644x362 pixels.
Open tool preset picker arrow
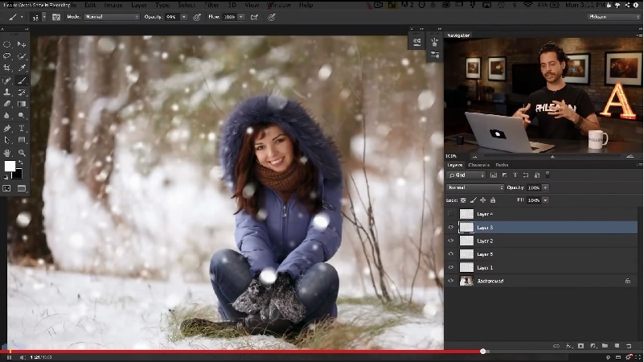[22, 17]
